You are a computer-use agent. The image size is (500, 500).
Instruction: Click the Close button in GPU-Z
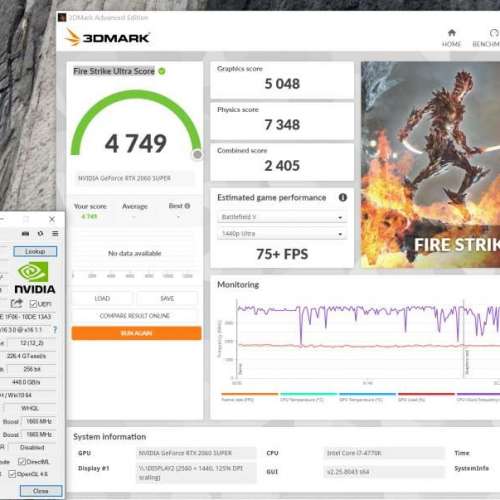tap(41, 491)
